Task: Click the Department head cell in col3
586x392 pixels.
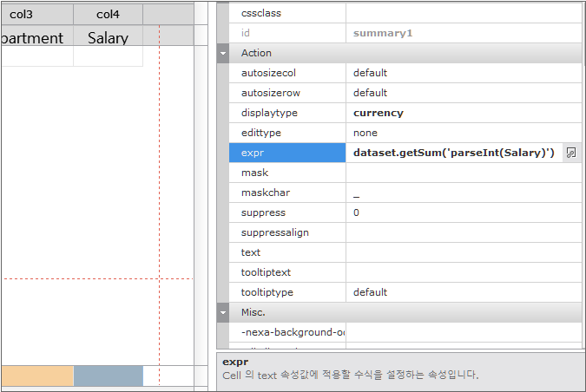Action: pyautogui.click(x=33, y=37)
